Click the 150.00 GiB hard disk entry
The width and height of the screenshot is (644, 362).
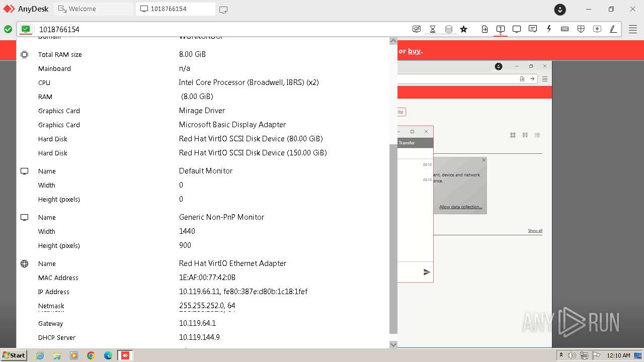253,153
